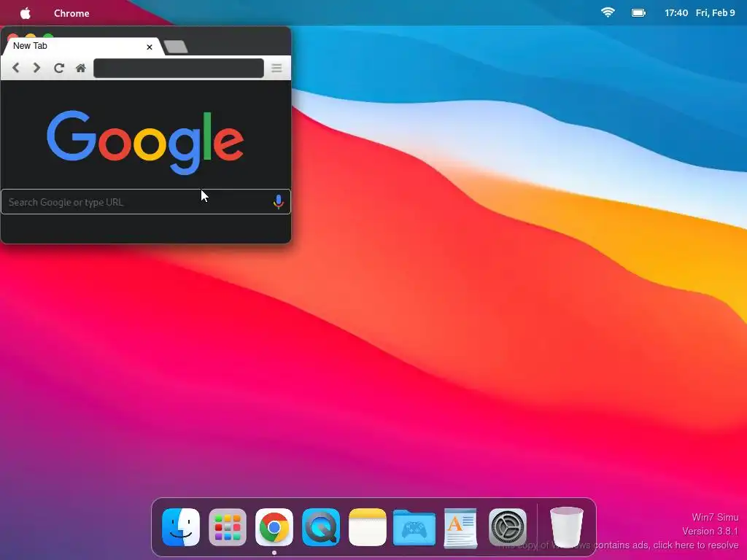747x560 pixels.
Task: Click the Chrome icon in the dock
Action: 274,527
